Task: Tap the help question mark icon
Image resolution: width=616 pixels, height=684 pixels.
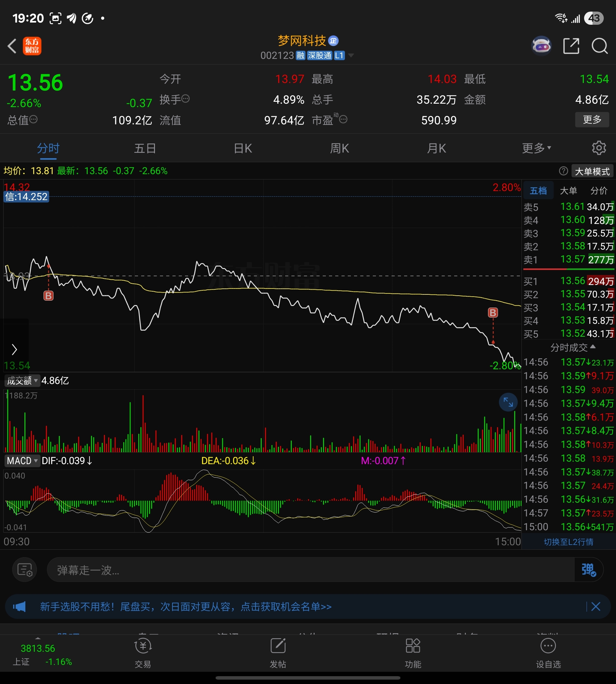Action: pyautogui.click(x=563, y=171)
